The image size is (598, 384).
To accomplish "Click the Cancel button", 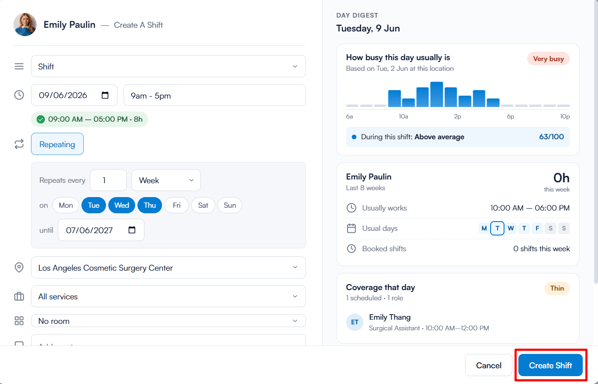I will 489,365.
